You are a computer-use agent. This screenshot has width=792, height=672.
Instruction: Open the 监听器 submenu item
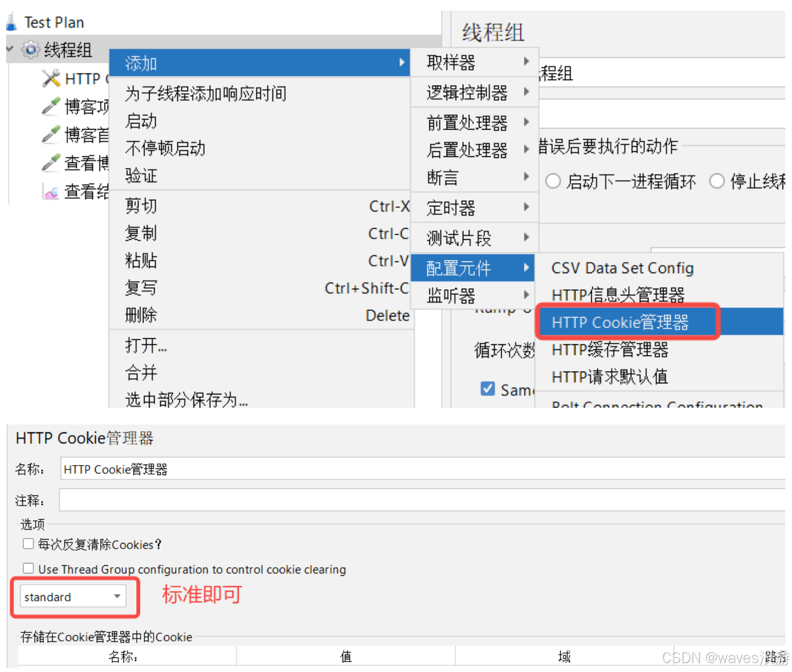click(x=473, y=295)
